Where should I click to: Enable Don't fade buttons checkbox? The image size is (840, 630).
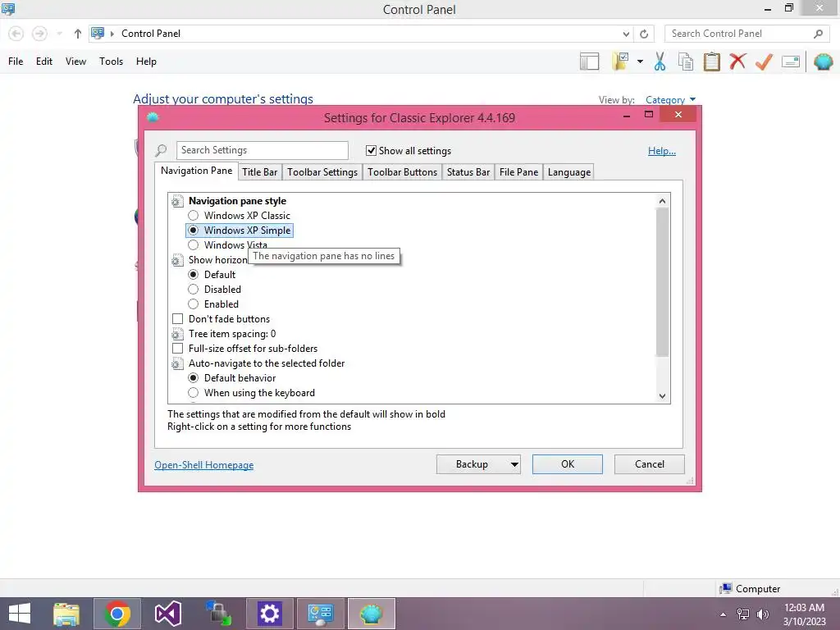click(177, 319)
